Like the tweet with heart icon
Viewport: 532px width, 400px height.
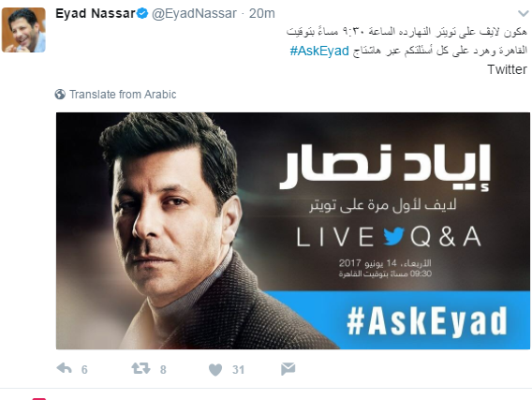coord(215,369)
